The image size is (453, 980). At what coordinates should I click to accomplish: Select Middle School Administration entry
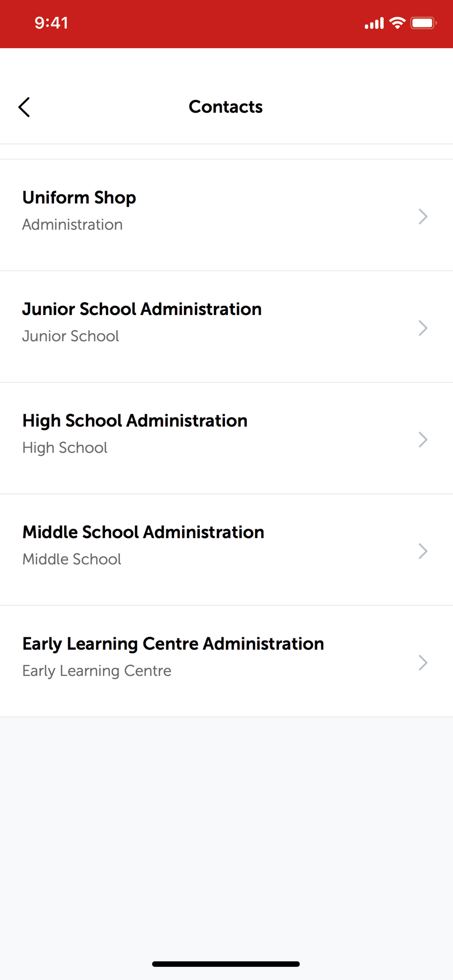(x=226, y=550)
